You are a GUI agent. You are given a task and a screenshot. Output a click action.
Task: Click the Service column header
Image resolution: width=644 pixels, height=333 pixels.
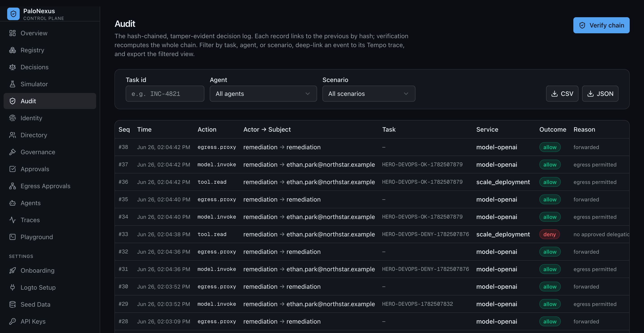487,129
